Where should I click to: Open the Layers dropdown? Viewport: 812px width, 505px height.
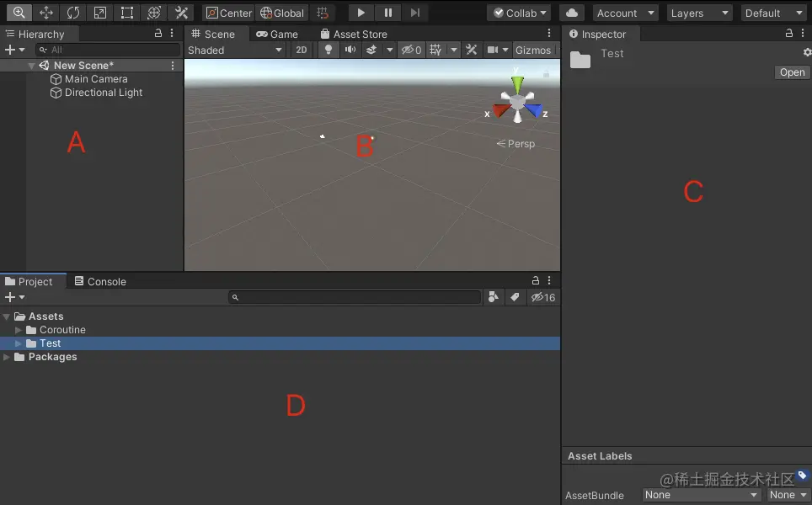[x=700, y=13]
